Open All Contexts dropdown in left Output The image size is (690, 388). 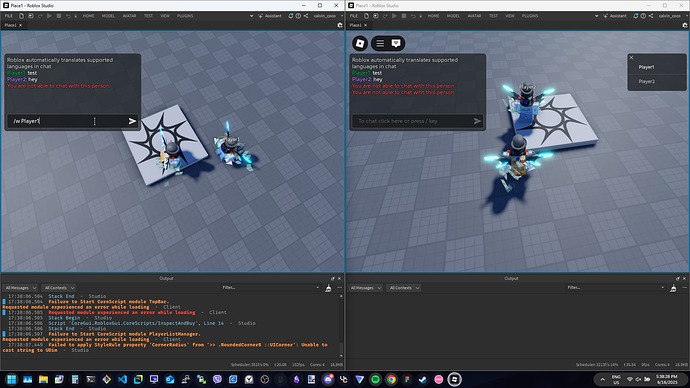pyautogui.click(x=59, y=288)
